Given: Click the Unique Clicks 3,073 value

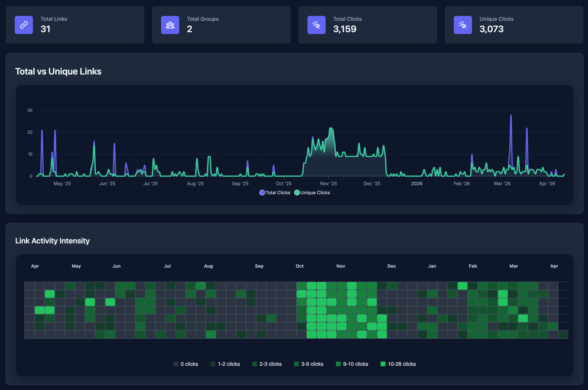Looking at the screenshot, I should (x=491, y=29).
